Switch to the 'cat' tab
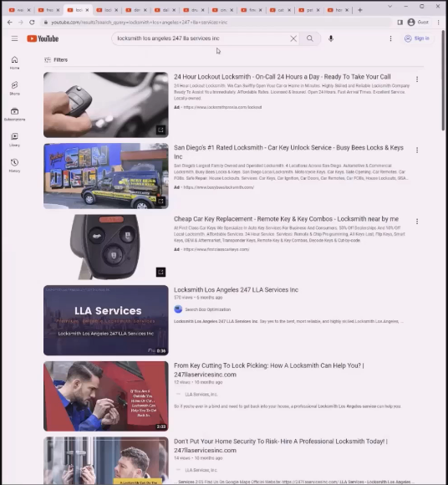 point(280,10)
